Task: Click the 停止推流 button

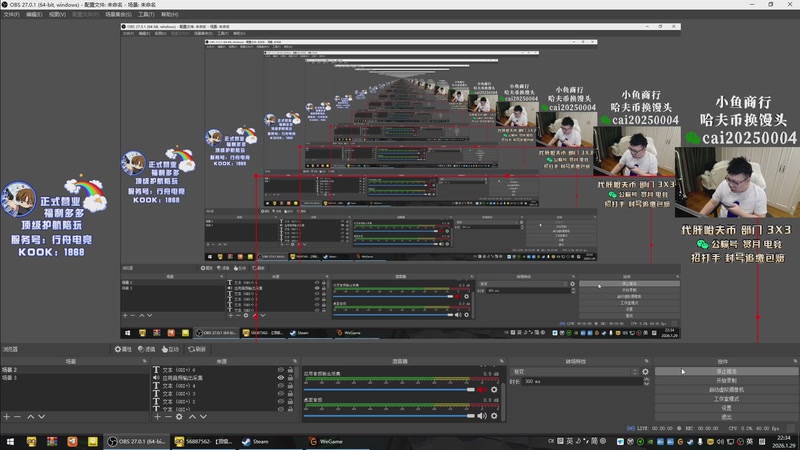Action: pyautogui.click(x=727, y=371)
